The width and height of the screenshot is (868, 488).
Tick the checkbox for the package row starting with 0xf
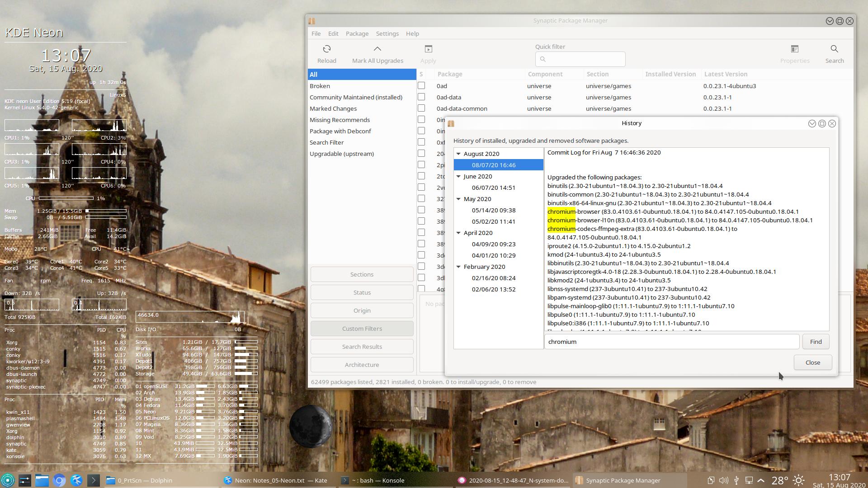click(x=421, y=142)
